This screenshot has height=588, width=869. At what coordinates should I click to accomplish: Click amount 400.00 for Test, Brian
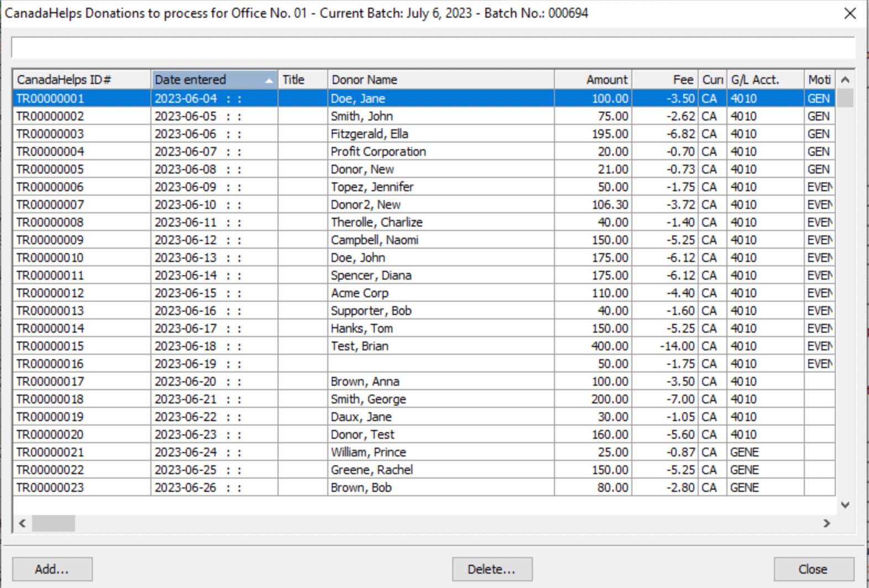610,346
